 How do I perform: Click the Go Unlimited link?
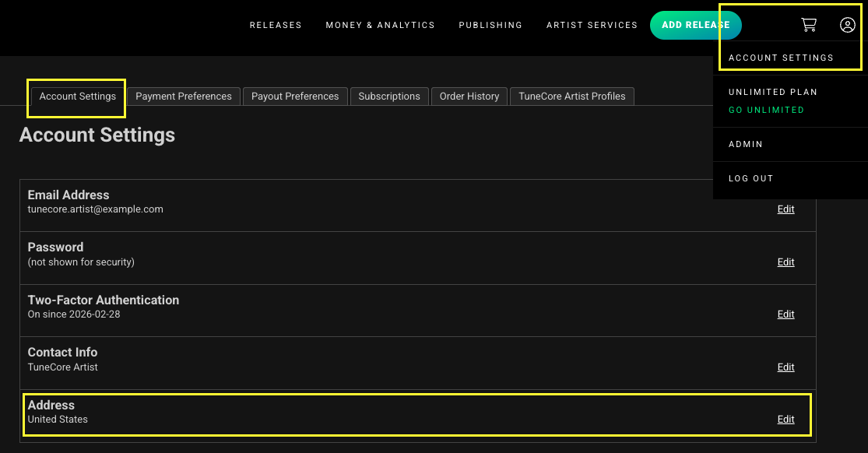766,111
